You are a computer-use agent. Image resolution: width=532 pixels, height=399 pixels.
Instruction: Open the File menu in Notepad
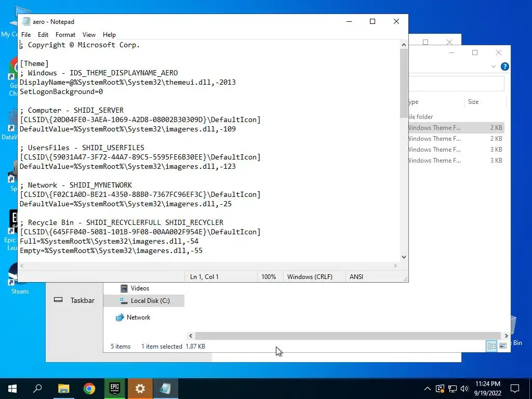tap(26, 35)
